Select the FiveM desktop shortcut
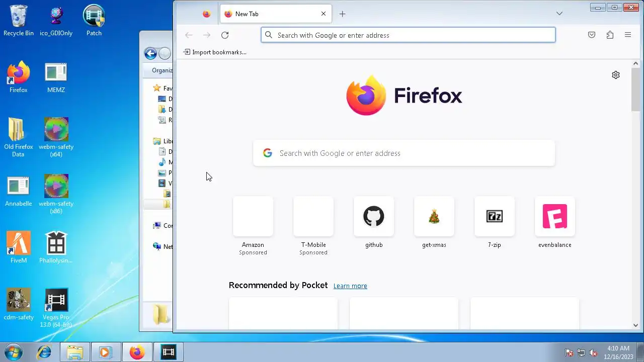644x362 pixels. coord(19,248)
